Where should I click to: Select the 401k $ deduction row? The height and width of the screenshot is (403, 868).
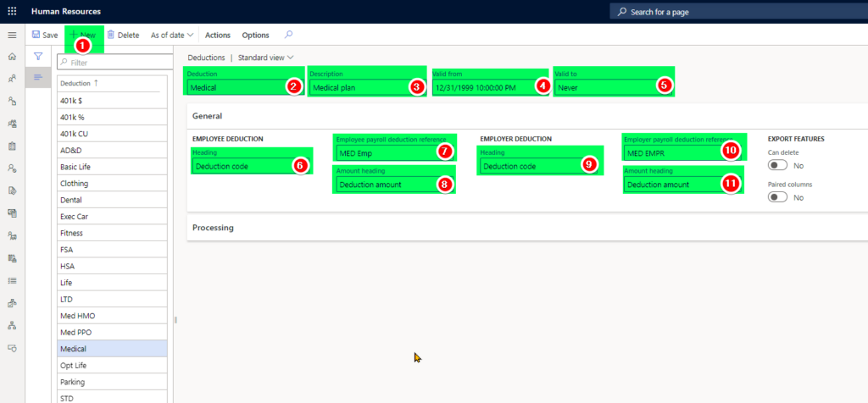(113, 101)
